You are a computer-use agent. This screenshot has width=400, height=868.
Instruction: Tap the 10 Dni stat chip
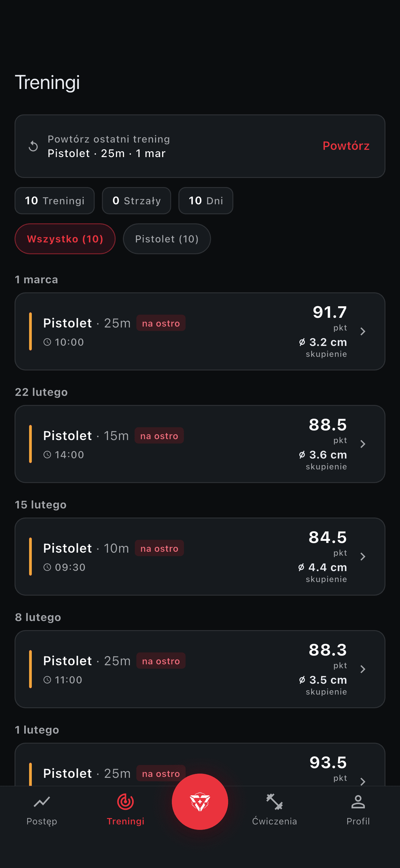coord(205,200)
